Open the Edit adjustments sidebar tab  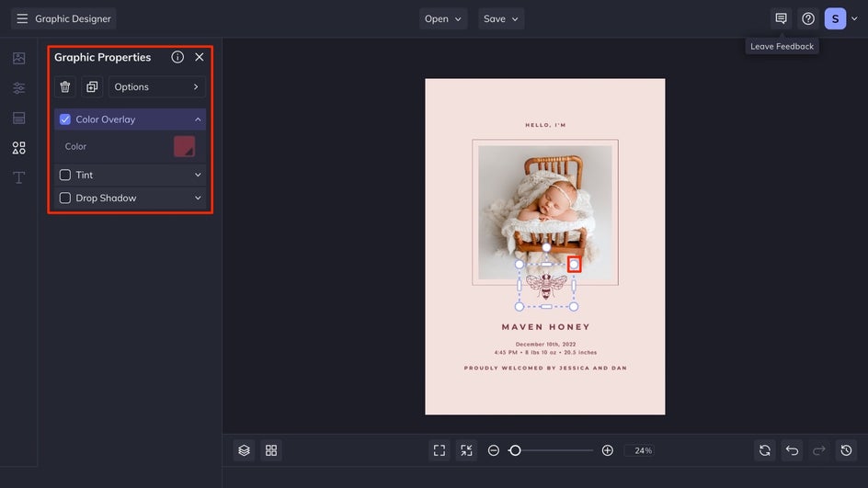(x=18, y=88)
